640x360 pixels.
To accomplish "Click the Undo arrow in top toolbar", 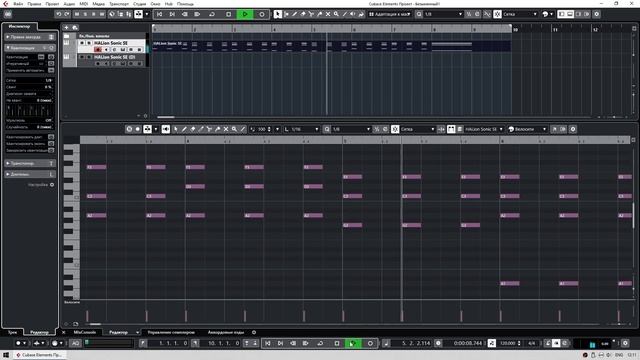I will pos(59,14).
